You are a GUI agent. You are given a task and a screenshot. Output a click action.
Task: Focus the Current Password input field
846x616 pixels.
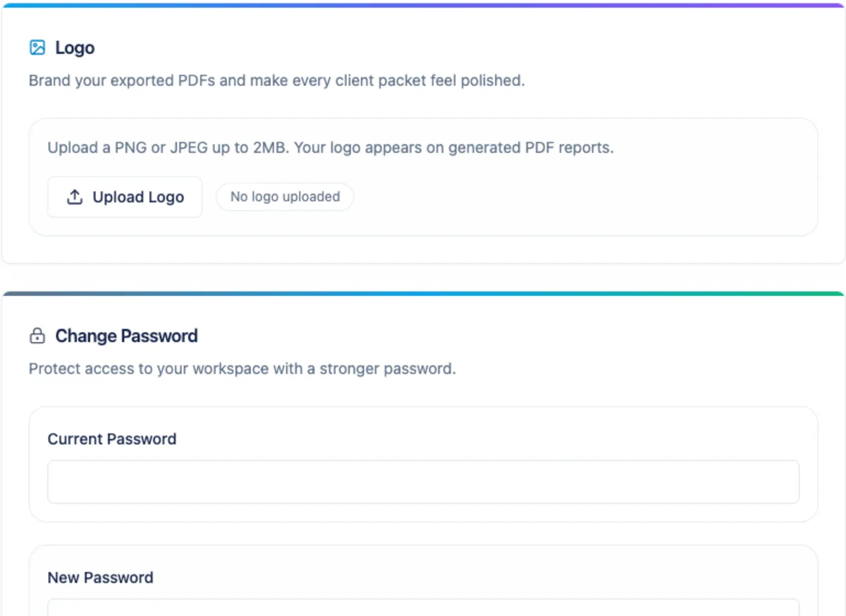(423, 481)
